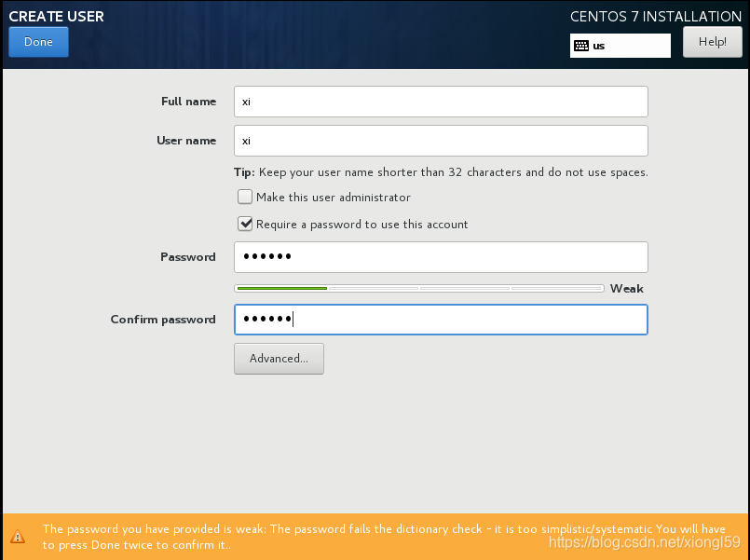This screenshot has height=560, width=750.
Task: Click the User name label
Action: [x=186, y=141]
